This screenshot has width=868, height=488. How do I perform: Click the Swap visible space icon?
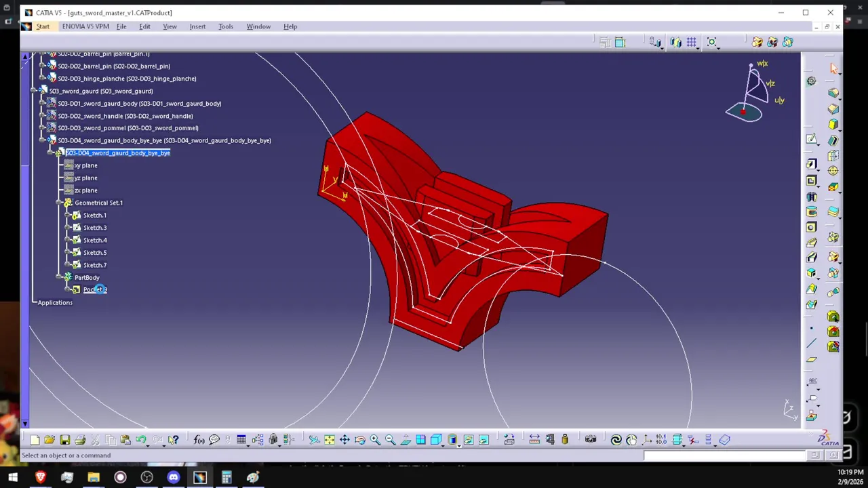[484, 440]
